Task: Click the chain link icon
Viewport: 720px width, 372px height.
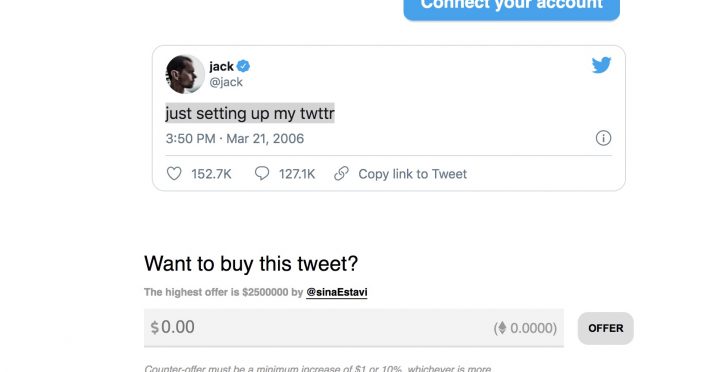Action: [341, 174]
